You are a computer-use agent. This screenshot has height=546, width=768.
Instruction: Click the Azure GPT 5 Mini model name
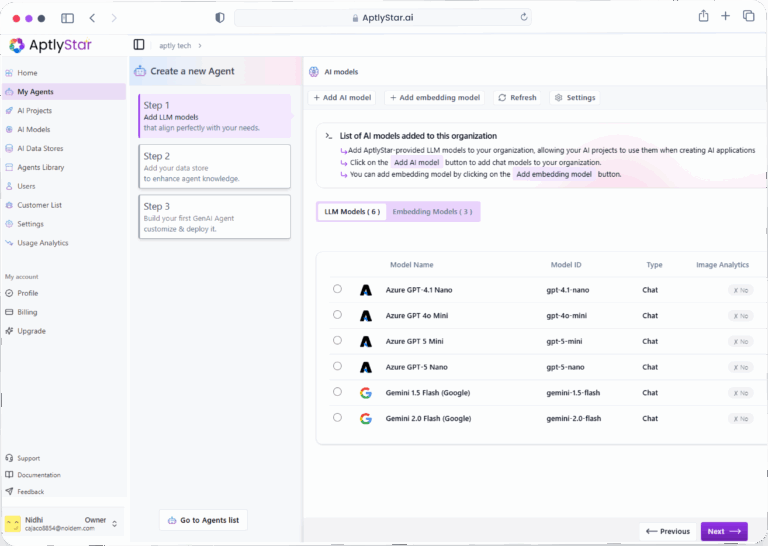tap(414, 341)
